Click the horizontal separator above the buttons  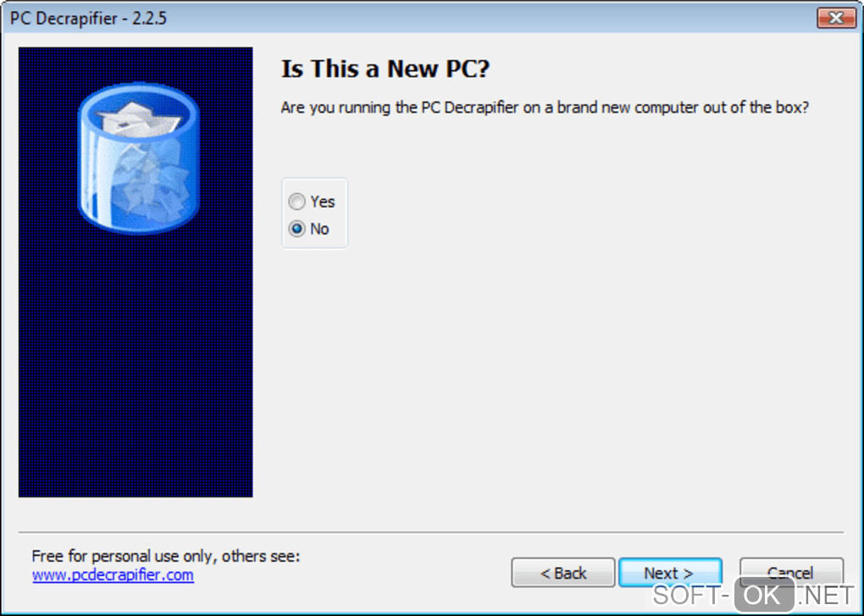click(431, 533)
